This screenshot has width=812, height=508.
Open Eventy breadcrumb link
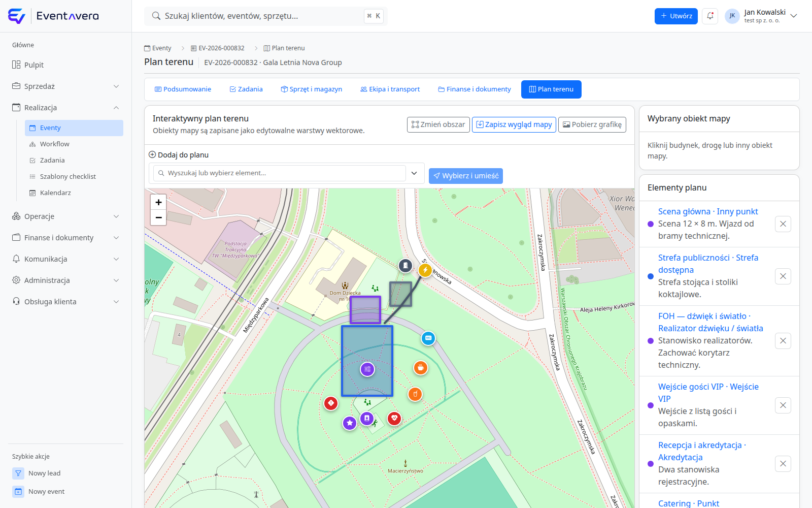(x=158, y=48)
